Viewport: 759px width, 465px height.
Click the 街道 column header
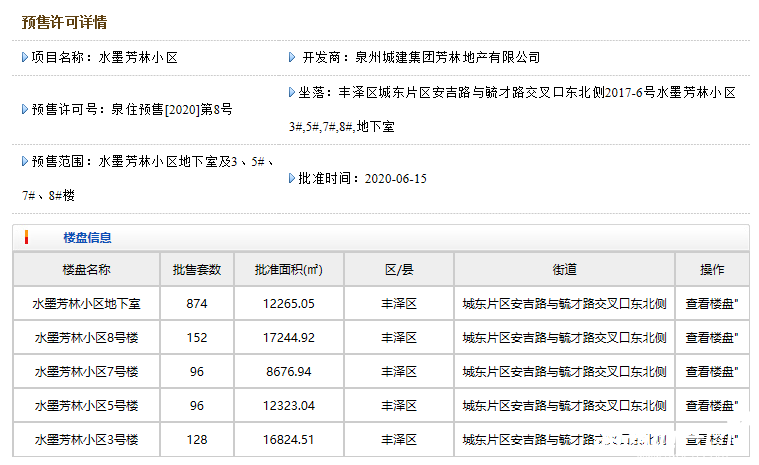point(564,270)
